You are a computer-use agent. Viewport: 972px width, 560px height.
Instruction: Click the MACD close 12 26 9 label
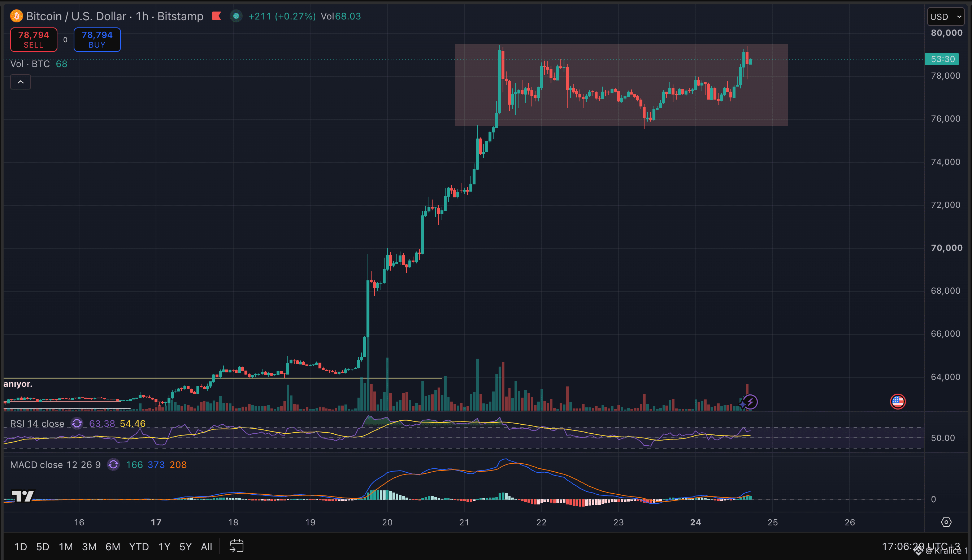55,465
